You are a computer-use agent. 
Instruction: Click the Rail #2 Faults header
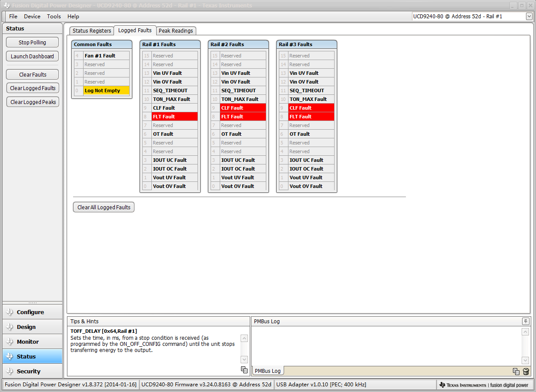tap(238, 44)
